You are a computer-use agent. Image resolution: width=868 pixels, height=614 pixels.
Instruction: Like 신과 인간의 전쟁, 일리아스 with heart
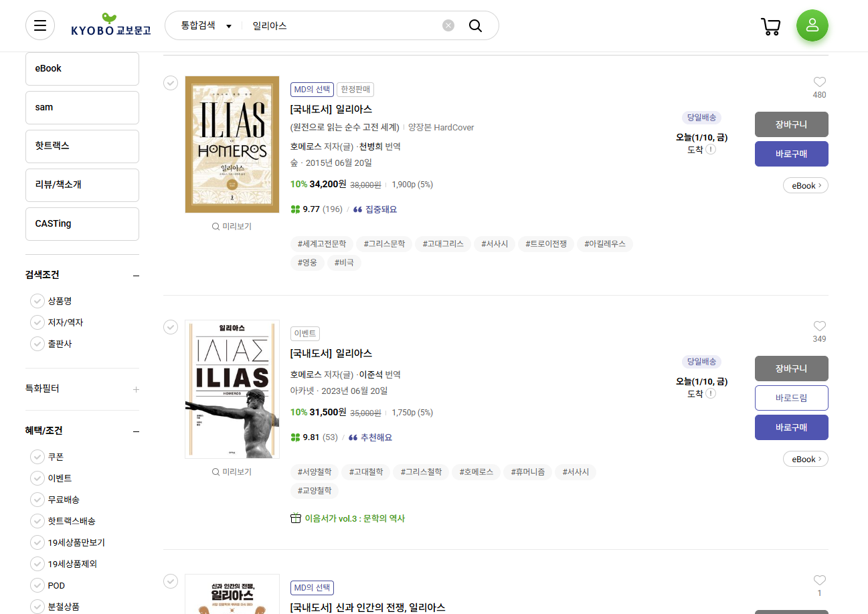pyautogui.click(x=820, y=580)
